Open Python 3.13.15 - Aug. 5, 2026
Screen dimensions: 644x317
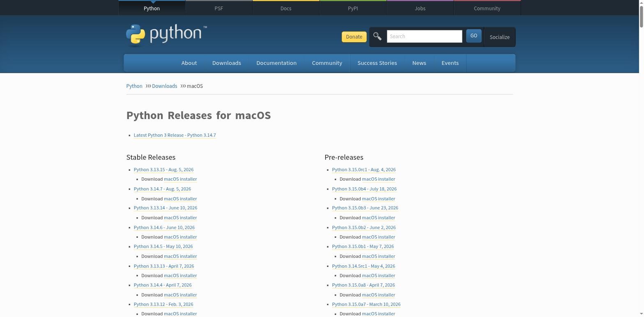pos(163,170)
